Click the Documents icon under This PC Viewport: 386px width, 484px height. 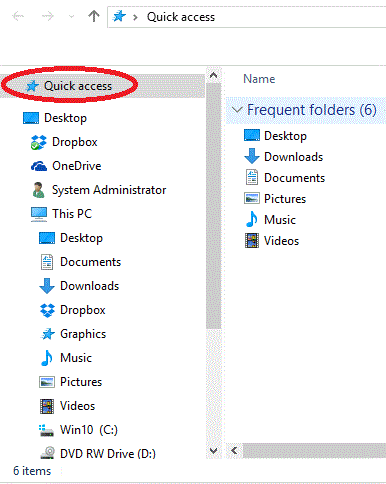point(47,262)
